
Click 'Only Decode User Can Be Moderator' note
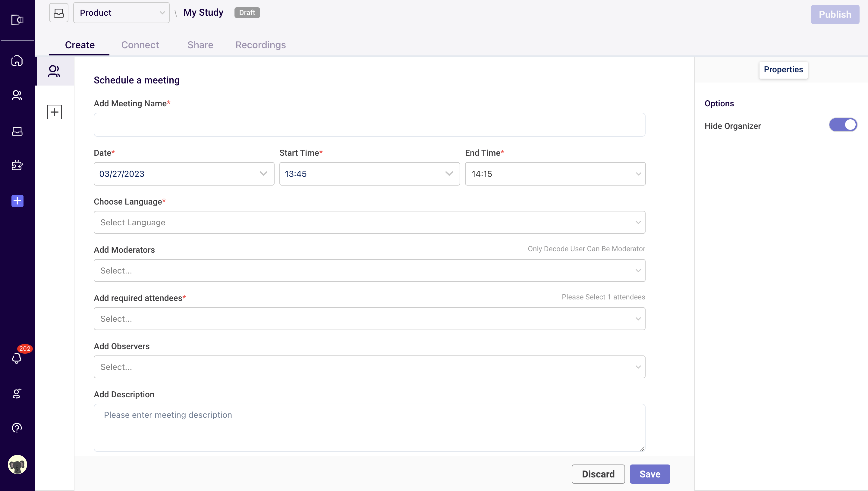pos(586,249)
